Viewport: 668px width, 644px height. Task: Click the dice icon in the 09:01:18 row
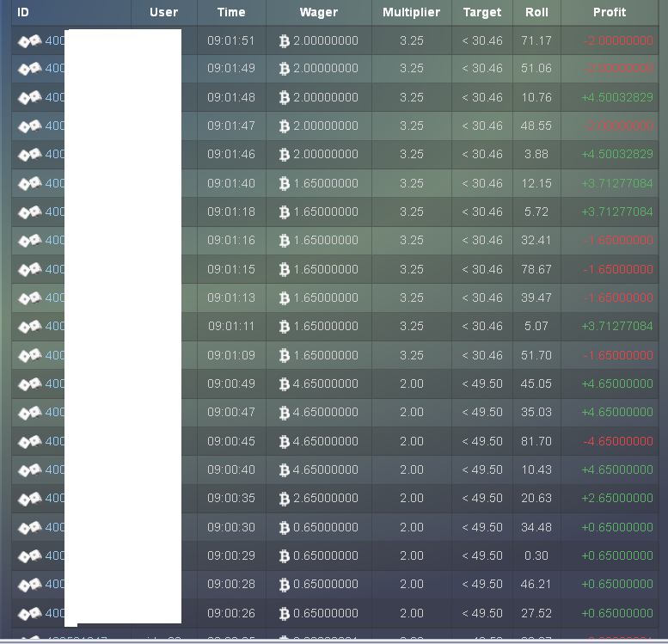click(29, 212)
